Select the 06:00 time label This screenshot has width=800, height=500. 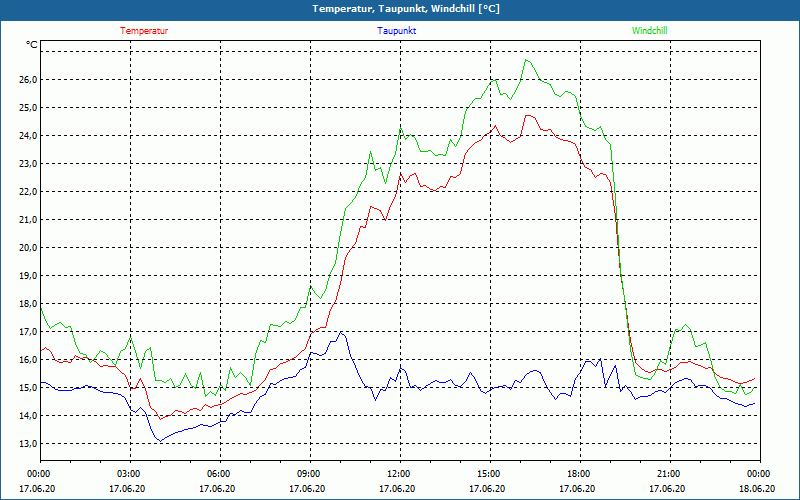click(219, 474)
